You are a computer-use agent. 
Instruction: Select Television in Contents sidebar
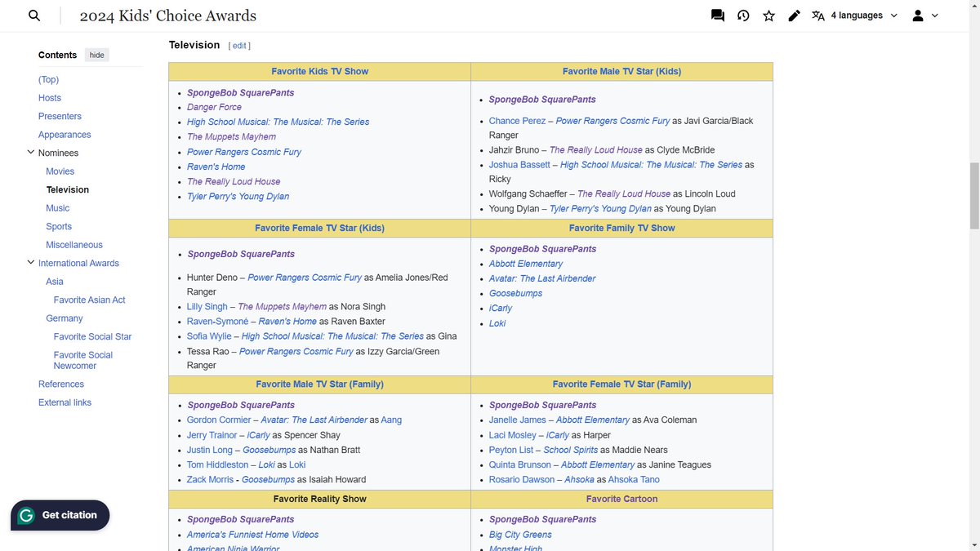68,189
